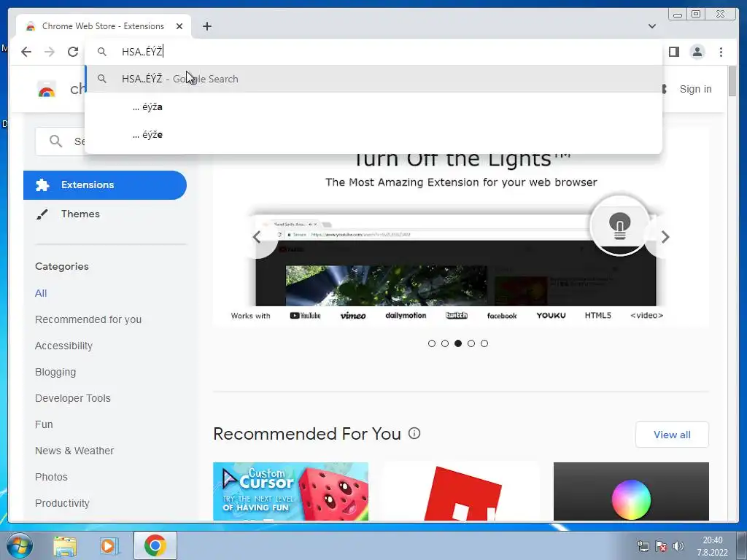Viewport: 747px width, 560px height.
Task: Reload the page with the refresh icon
Action: pyautogui.click(x=73, y=52)
